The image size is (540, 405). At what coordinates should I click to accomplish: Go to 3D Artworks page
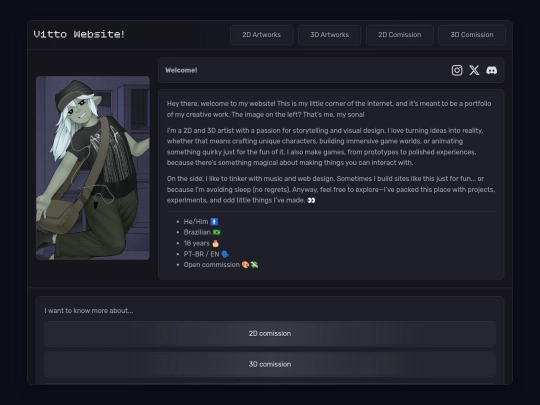pyautogui.click(x=330, y=35)
